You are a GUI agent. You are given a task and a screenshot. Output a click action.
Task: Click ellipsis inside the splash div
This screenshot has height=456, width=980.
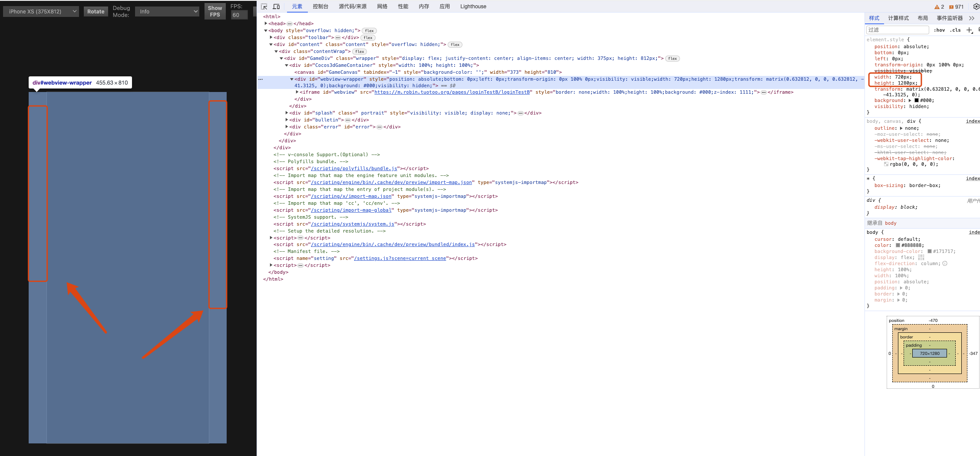[520, 113]
